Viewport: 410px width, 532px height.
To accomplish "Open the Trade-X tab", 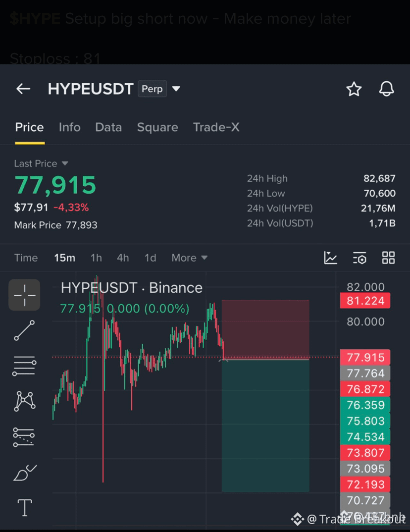I will point(216,127).
